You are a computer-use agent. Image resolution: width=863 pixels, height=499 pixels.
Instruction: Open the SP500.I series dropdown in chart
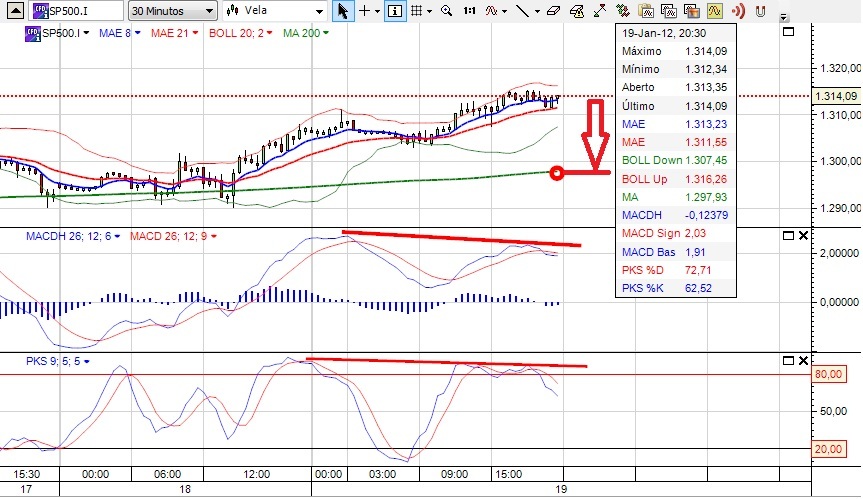[x=86, y=34]
